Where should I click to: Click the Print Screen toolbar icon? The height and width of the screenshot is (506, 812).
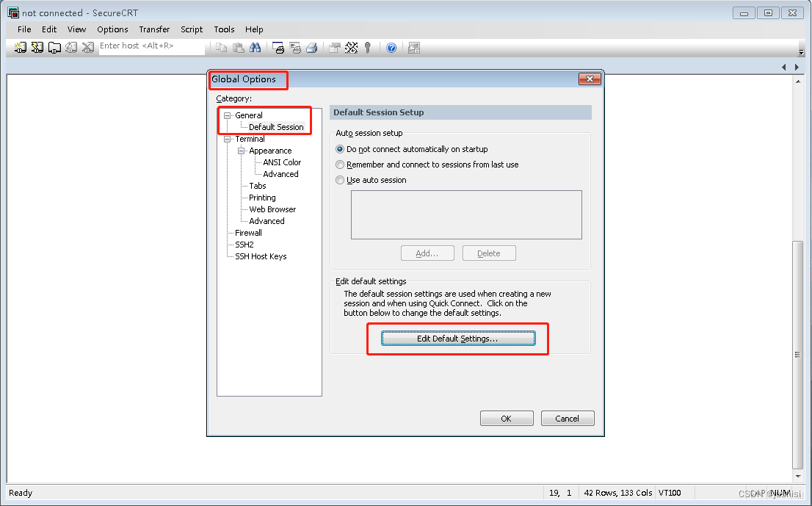[x=278, y=48]
